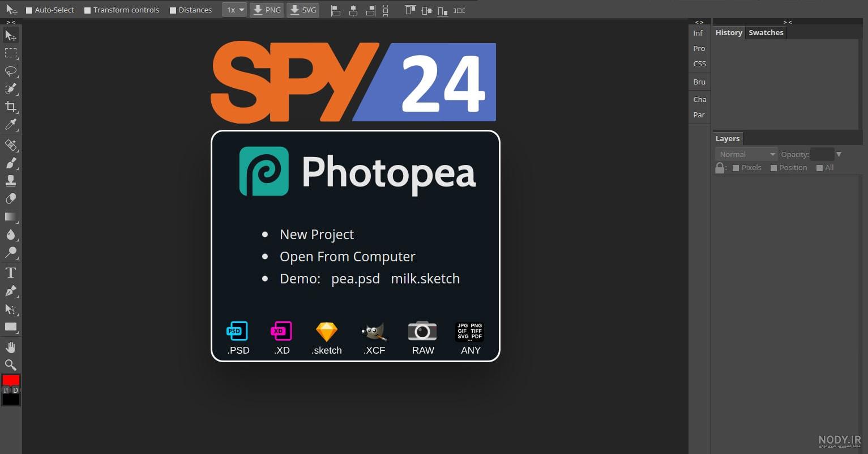Select the Clone Stamp tool
Viewport: 868px width, 454px height.
pyautogui.click(x=11, y=181)
